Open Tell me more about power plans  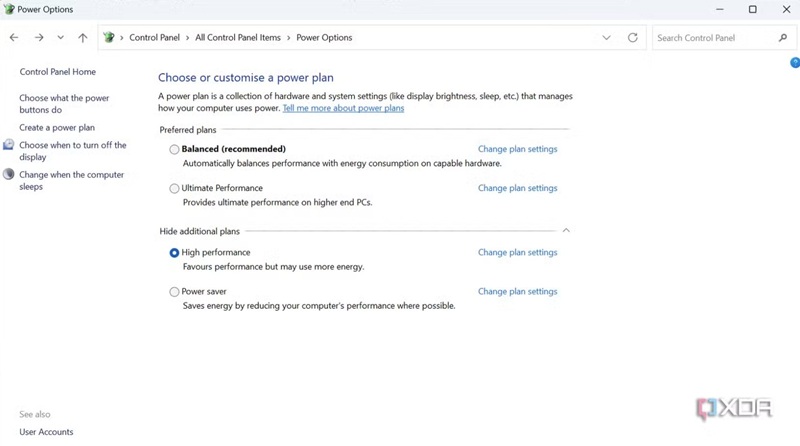[x=343, y=108]
